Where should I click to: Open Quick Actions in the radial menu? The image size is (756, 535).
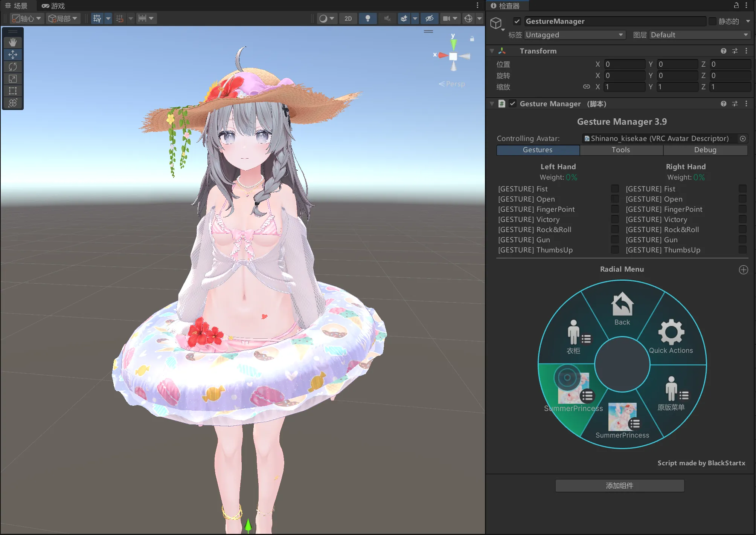click(671, 336)
